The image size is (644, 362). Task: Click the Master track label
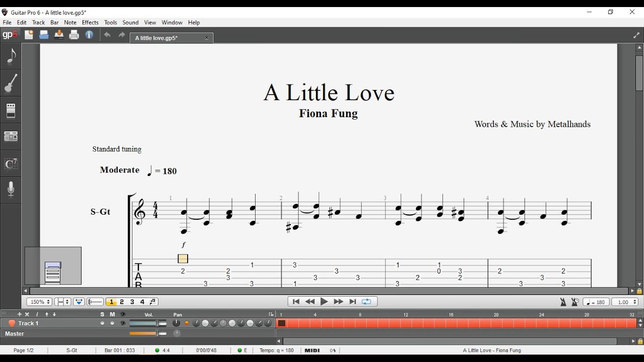(x=15, y=334)
